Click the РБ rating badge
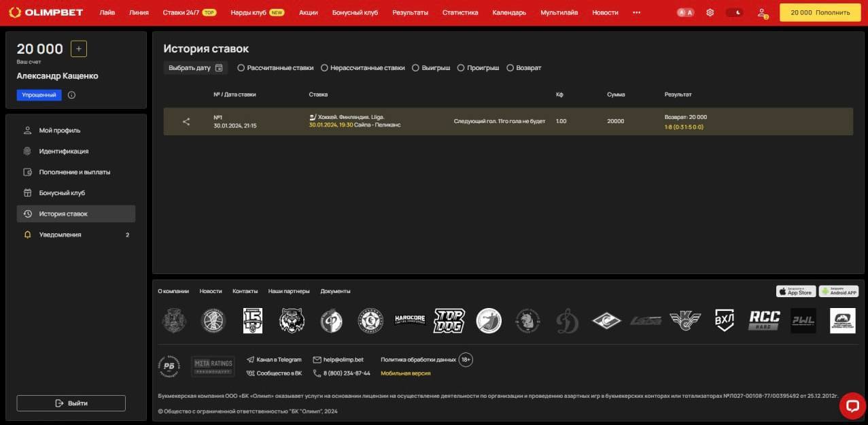Image resolution: width=868 pixels, height=425 pixels. point(169,366)
